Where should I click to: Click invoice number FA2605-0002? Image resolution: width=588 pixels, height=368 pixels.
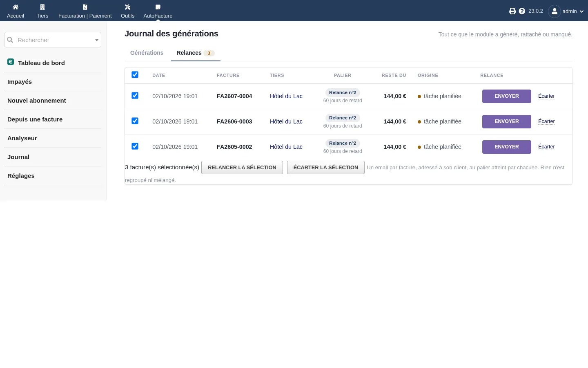coord(234,147)
